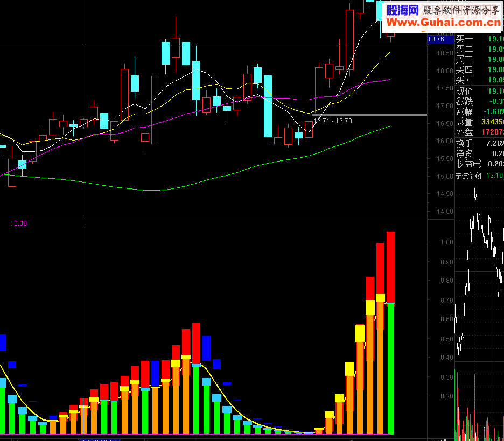Click the 0.20 indicator axis label
Screen dimensions: 504x441
[x=447, y=396]
